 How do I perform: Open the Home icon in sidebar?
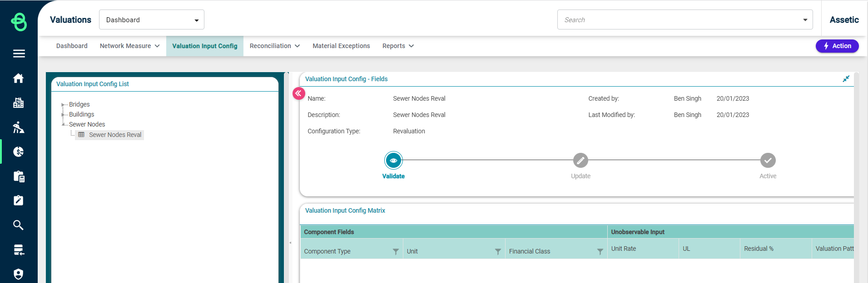19,78
